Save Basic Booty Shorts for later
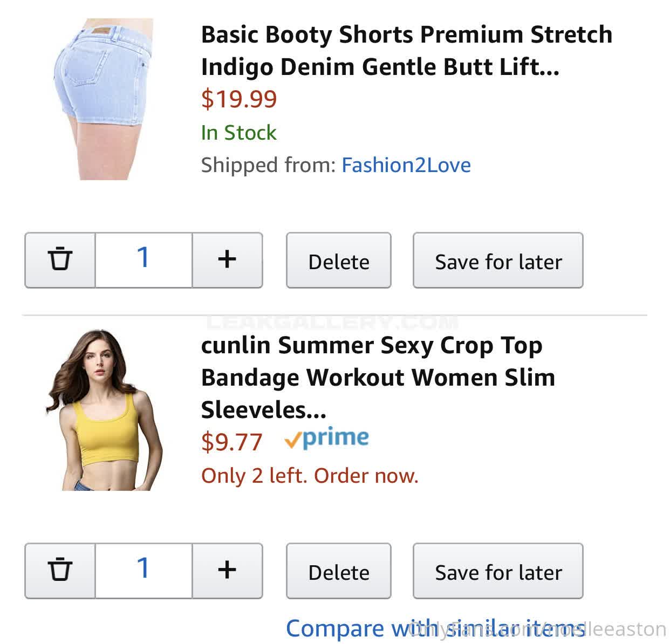The width and height of the screenshot is (670, 644). click(x=498, y=261)
